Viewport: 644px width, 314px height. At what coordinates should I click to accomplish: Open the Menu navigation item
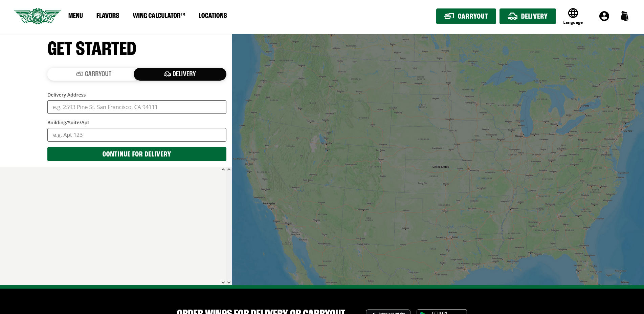[x=75, y=16]
